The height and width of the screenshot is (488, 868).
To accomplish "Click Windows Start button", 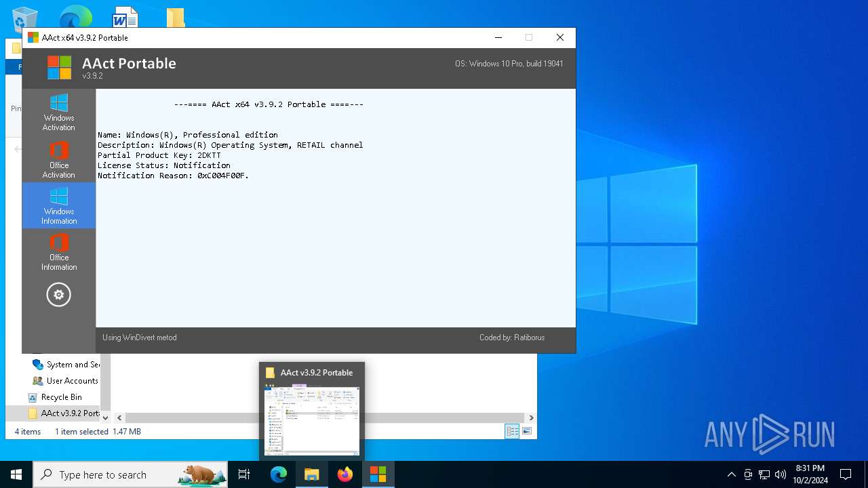I will [16, 474].
